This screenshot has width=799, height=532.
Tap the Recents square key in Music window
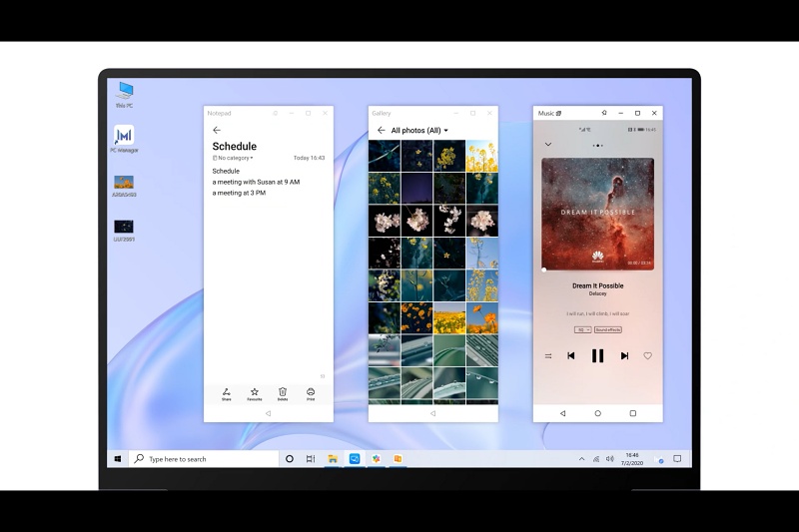(x=633, y=413)
